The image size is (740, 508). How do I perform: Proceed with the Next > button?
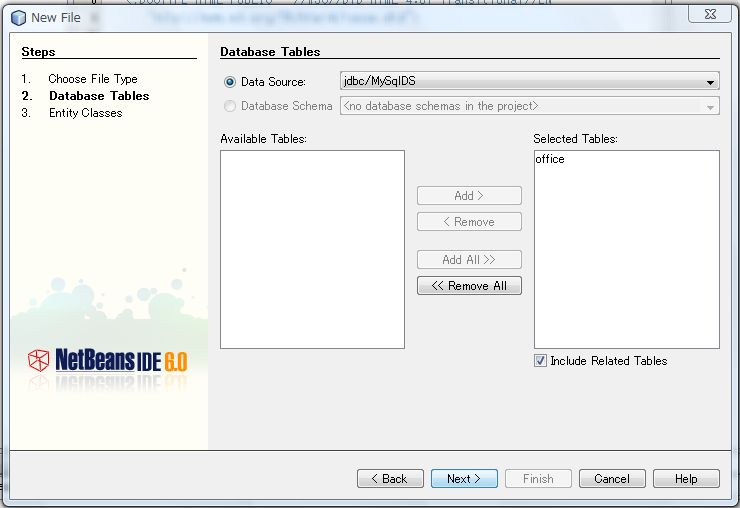(x=464, y=479)
